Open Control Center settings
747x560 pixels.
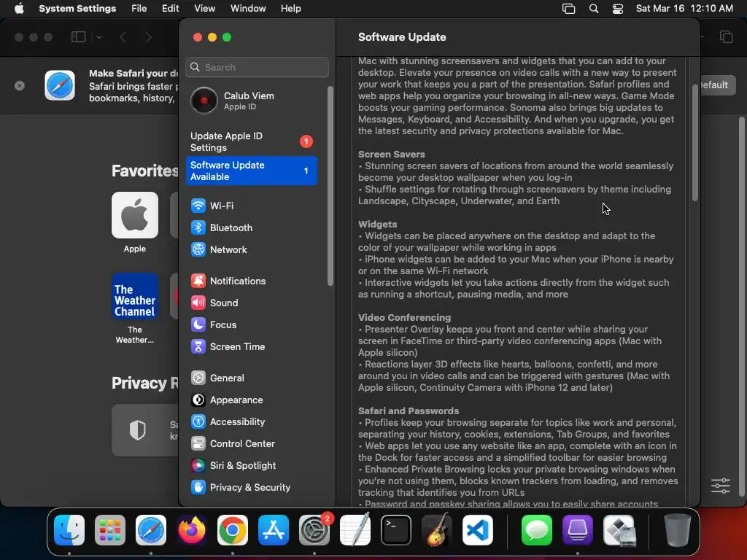click(x=251, y=444)
